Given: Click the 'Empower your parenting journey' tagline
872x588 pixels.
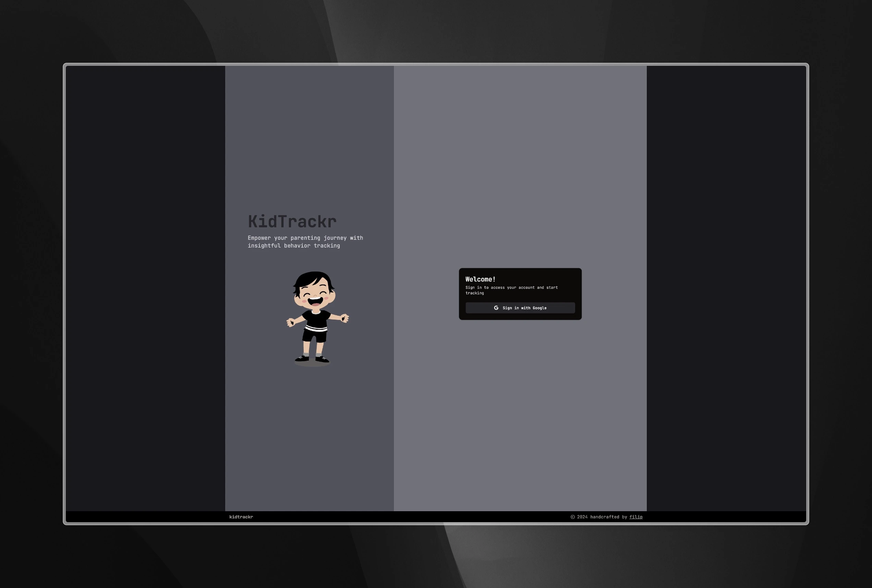Looking at the screenshot, I should point(305,241).
